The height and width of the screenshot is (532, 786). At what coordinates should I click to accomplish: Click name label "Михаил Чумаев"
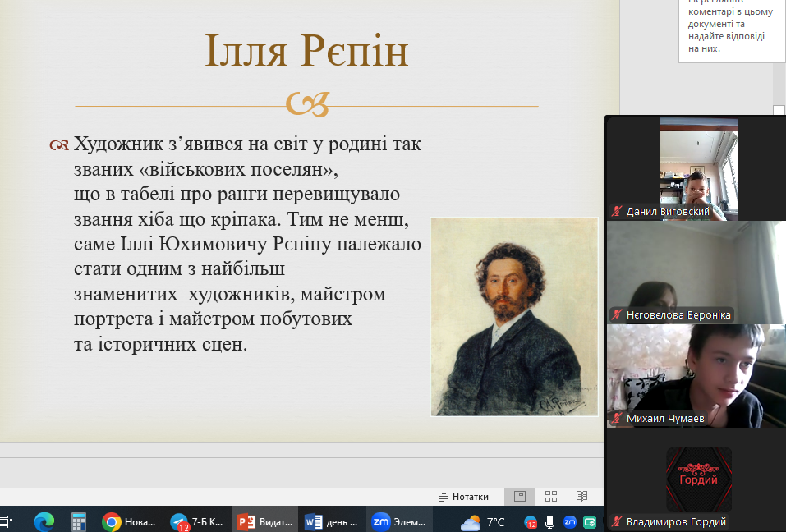665,418
